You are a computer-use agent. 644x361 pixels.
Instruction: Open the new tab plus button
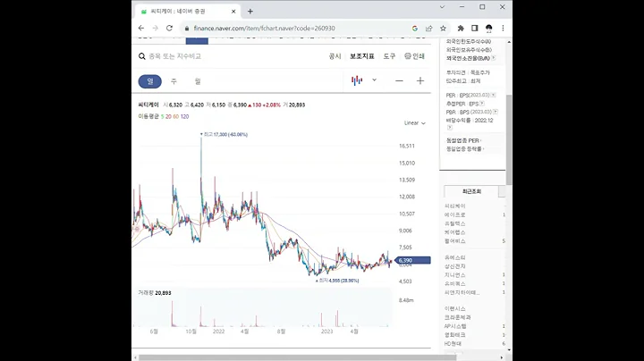pyautogui.click(x=250, y=12)
